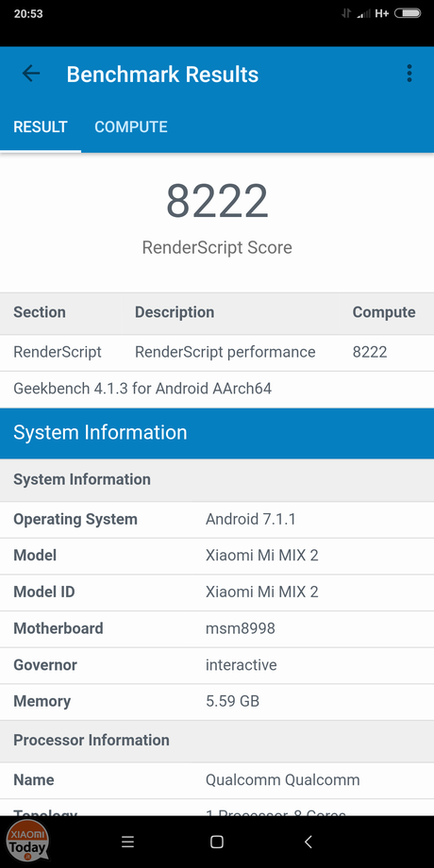Select the RenderScript section cell

[58, 352]
